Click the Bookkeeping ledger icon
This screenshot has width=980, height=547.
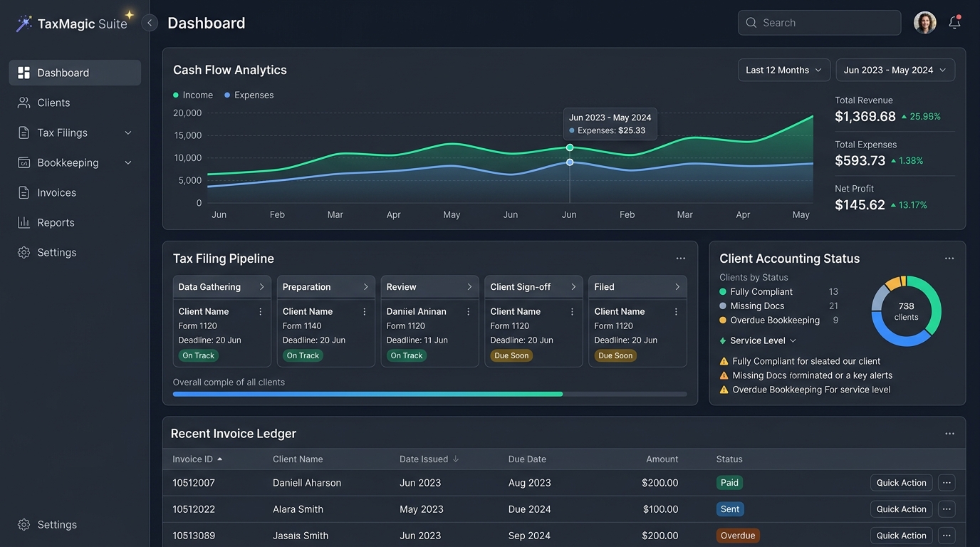point(24,162)
